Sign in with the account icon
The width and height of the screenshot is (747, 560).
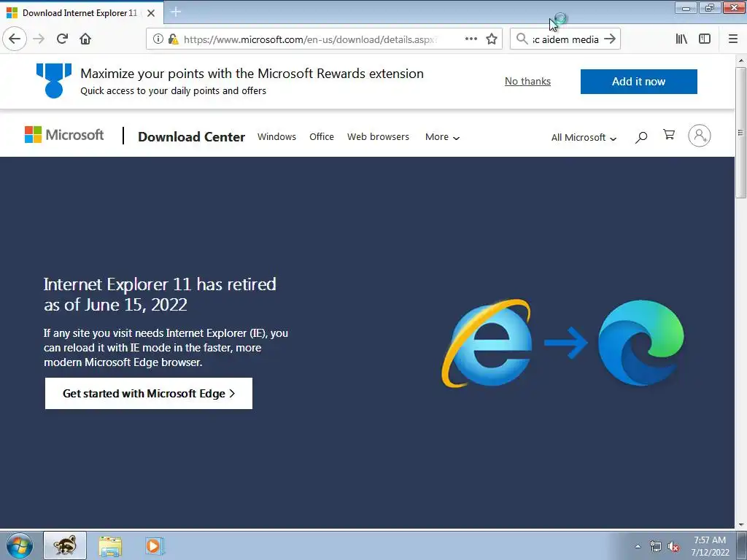pos(700,136)
